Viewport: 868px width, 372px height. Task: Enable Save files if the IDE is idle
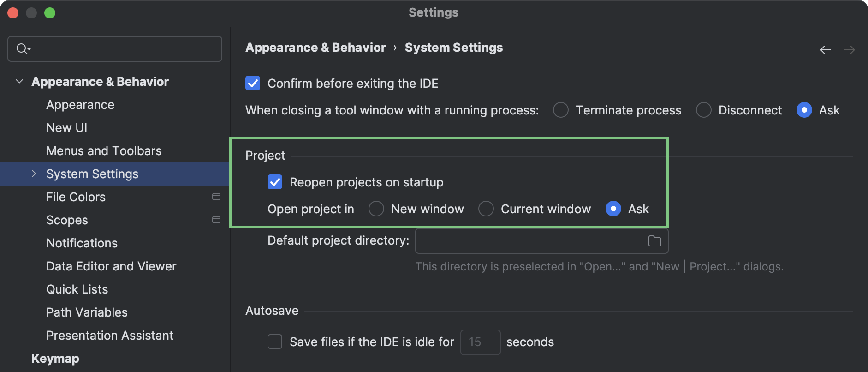point(275,342)
